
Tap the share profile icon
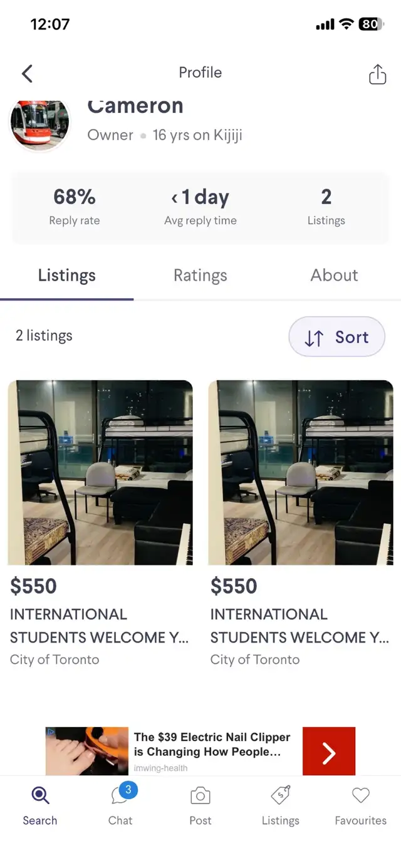point(377,74)
